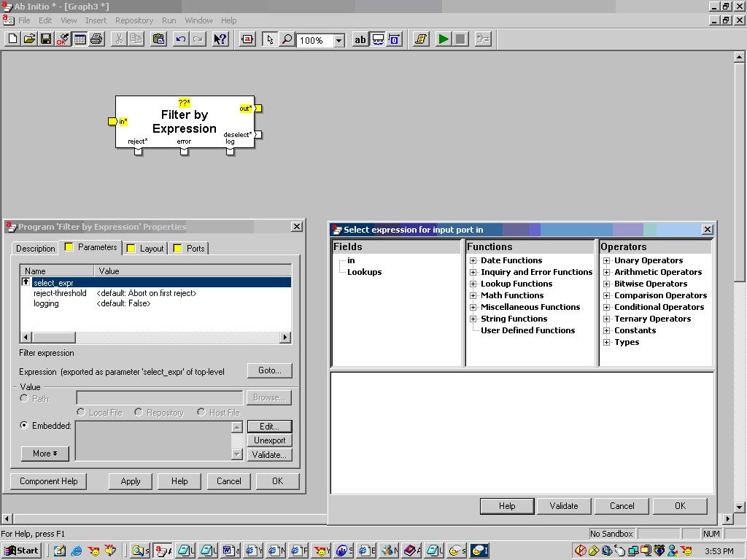This screenshot has height=560, width=747.
Task: Expand the Lookup Functions node
Action: coord(473,284)
